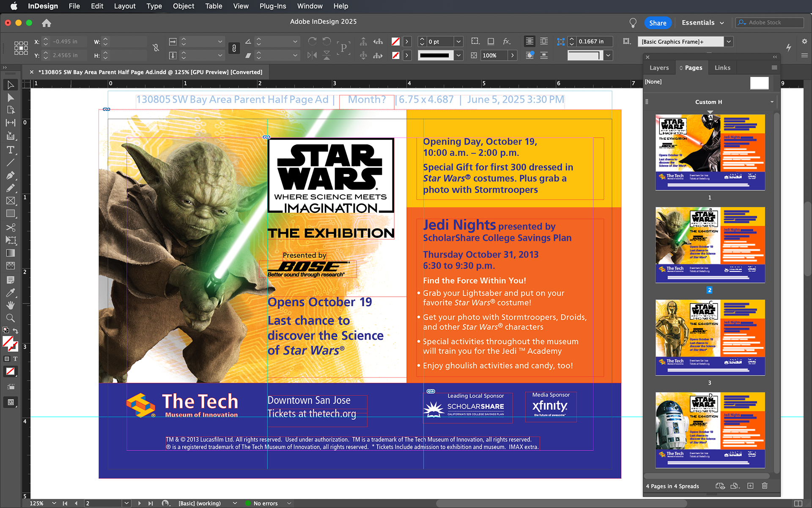Click create new page icon

[750, 486]
